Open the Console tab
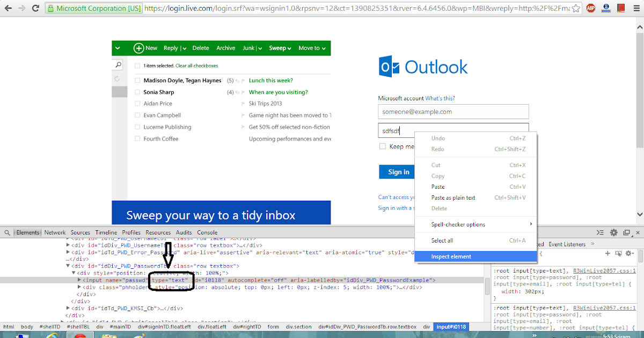The width and height of the screenshot is (644, 338). click(x=207, y=233)
